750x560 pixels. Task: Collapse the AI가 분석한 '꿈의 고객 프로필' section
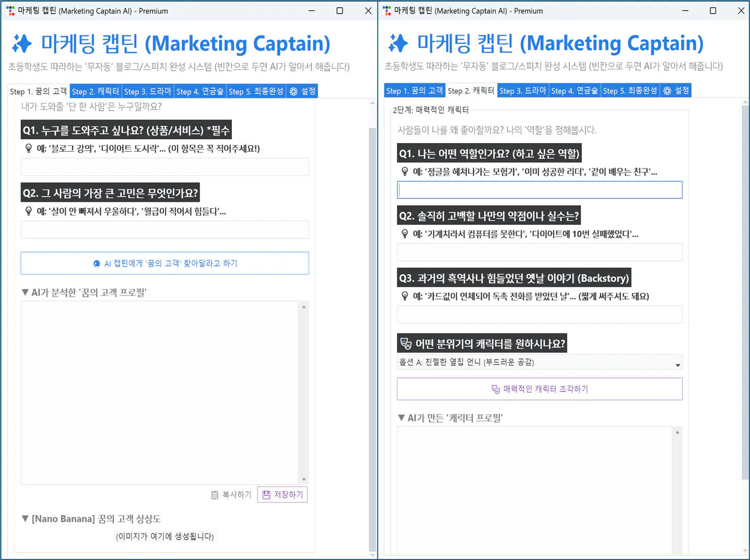click(x=25, y=292)
